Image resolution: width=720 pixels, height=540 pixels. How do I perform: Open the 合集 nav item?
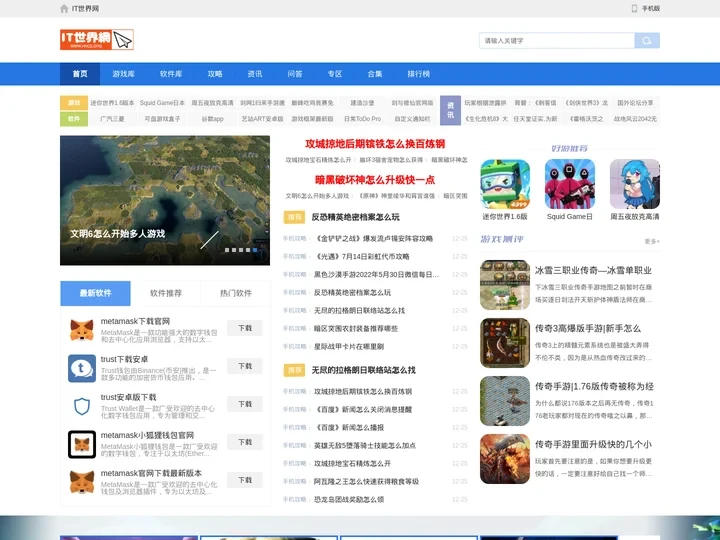(x=375, y=74)
